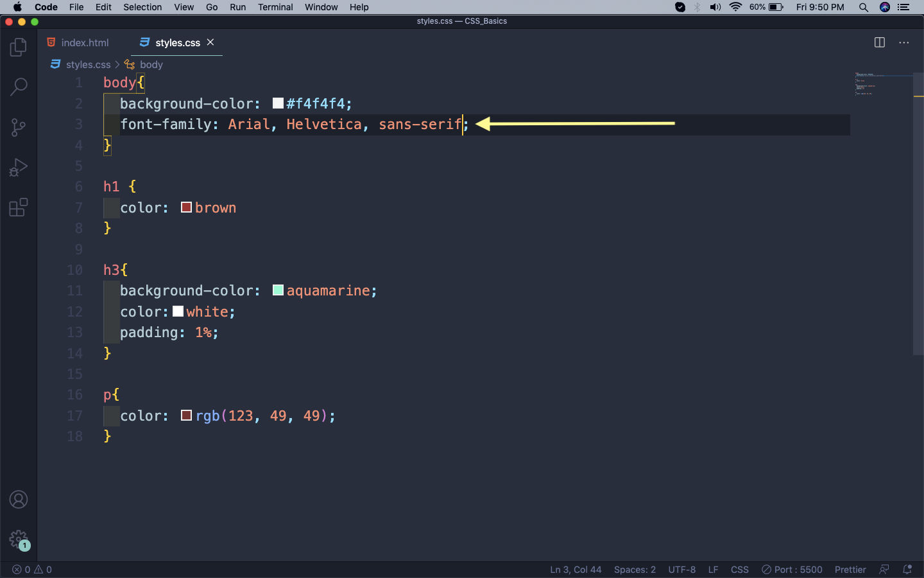
Task: Open the File menu
Action: pos(76,7)
